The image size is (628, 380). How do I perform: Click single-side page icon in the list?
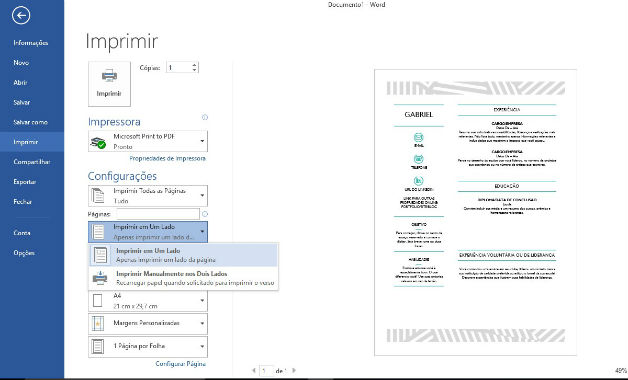point(100,255)
